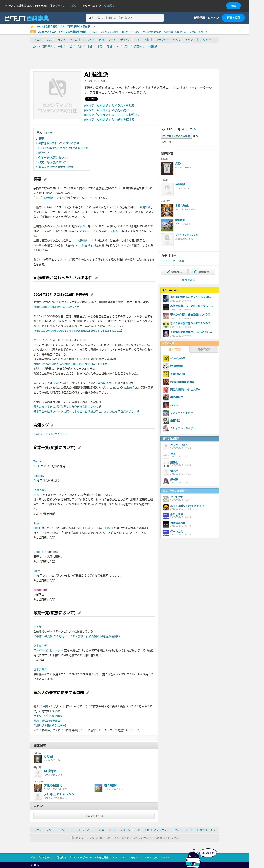Image resolution: width=264 pixels, height=868 pixels.
Task: Click the アート category tag in sidebar
Action: click(x=164, y=261)
